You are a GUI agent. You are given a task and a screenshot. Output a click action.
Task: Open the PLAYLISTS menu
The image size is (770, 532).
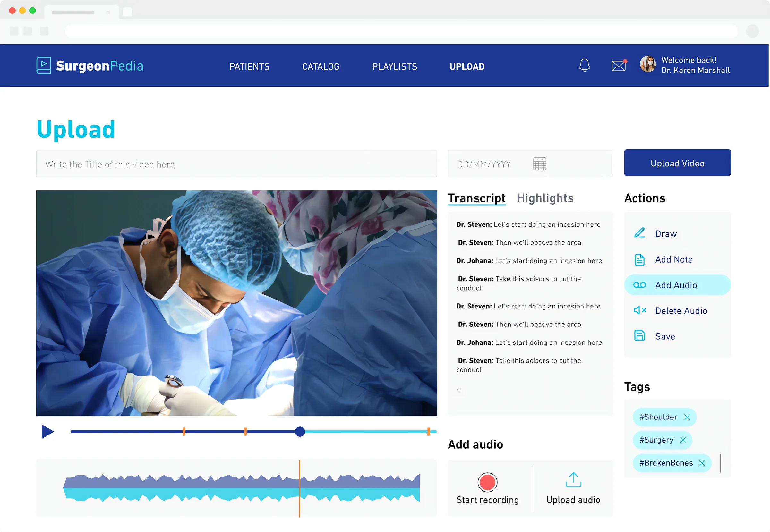395,67
